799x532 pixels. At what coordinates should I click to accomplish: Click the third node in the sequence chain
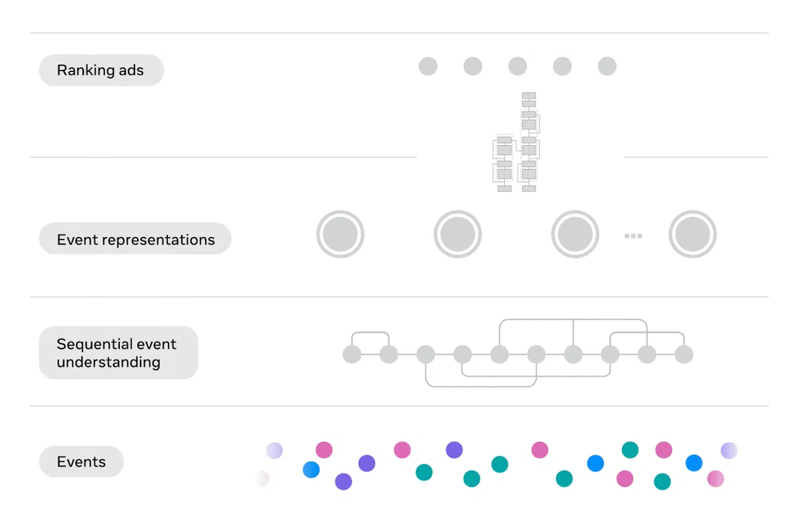[x=425, y=354]
